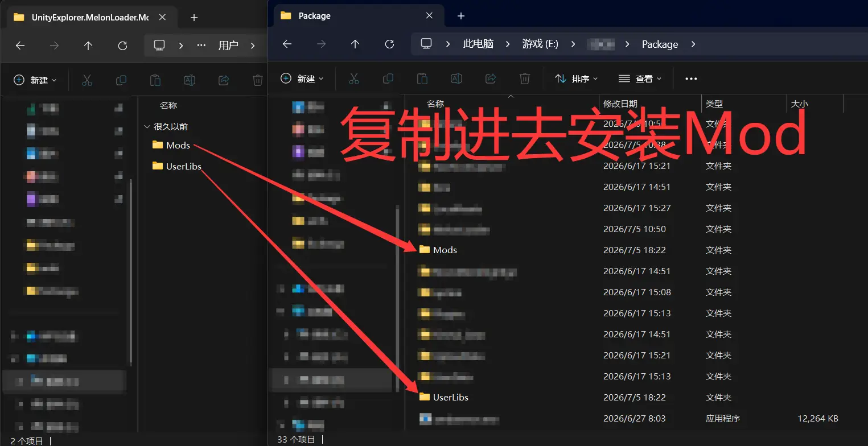Select Mods folder in UnityExplorer window
868x446 pixels.
(x=171, y=145)
